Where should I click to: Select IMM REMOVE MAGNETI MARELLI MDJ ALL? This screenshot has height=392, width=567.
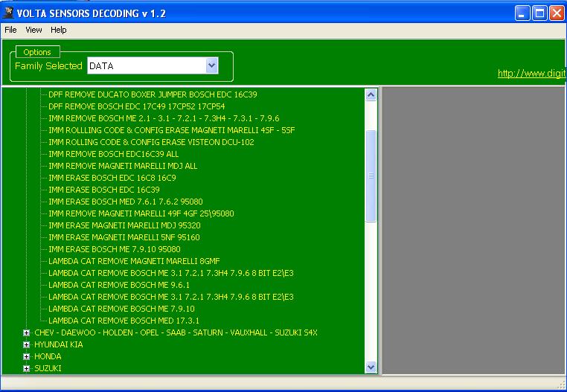pyautogui.click(x=123, y=167)
